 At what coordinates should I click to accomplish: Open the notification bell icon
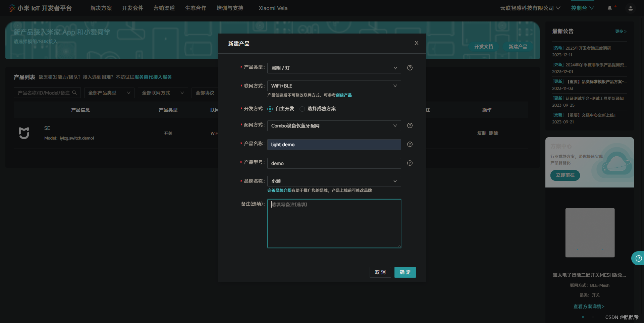pos(610,8)
